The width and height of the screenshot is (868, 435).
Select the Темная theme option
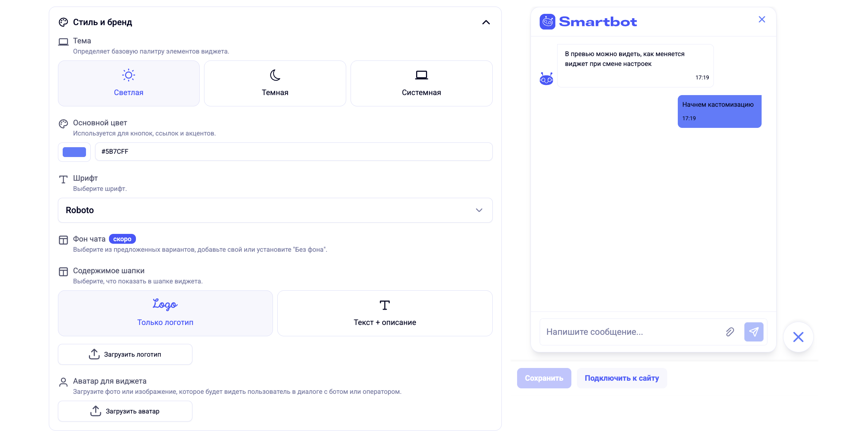(275, 83)
